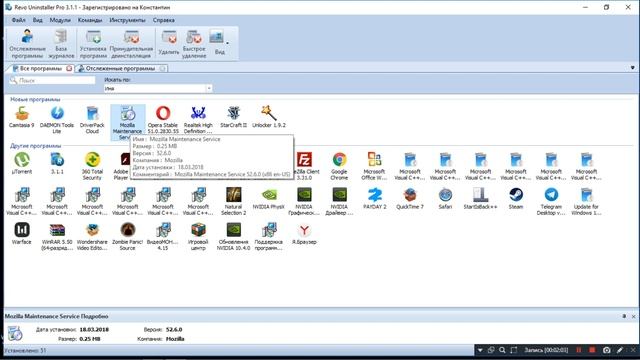The width and height of the screenshot is (640, 360).
Task: Open the Модули menu
Action: (x=60, y=20)
